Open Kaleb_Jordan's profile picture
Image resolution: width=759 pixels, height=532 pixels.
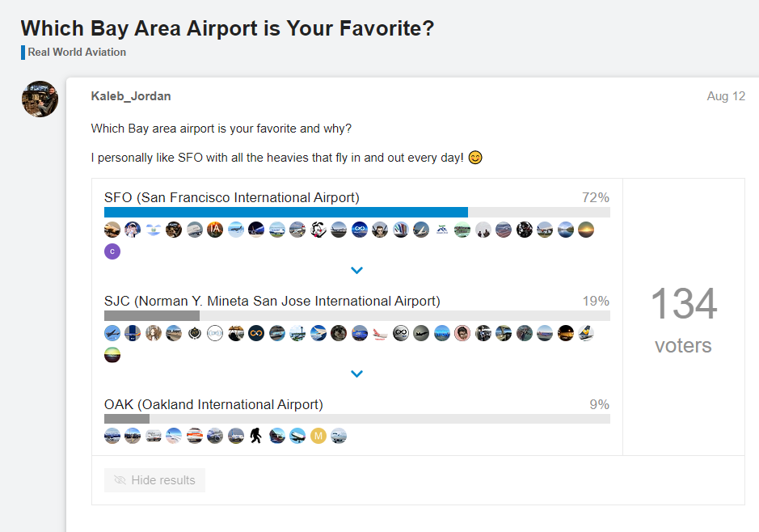(40, 99)
